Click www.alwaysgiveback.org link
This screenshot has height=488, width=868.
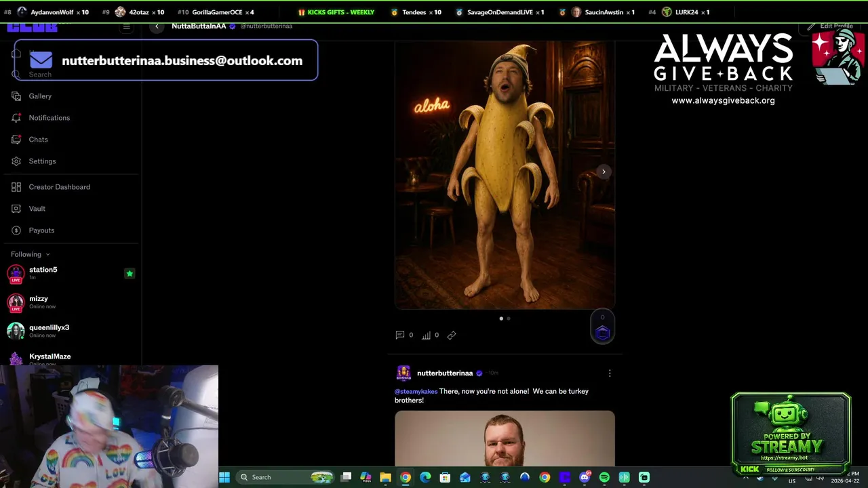[723, 100]
